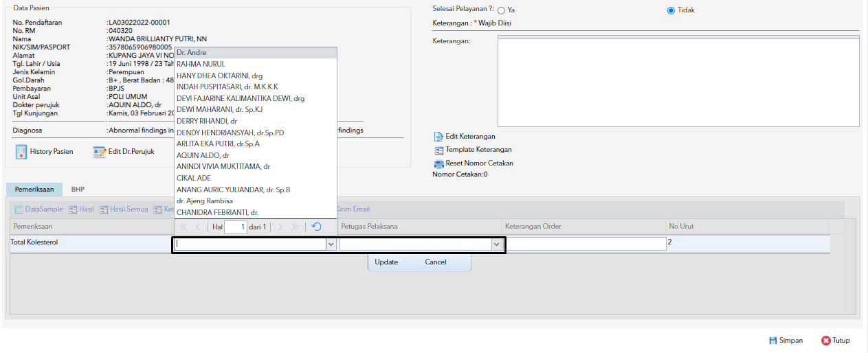Collapse the doctor dropdown using its arrow

tap(331, 244)
